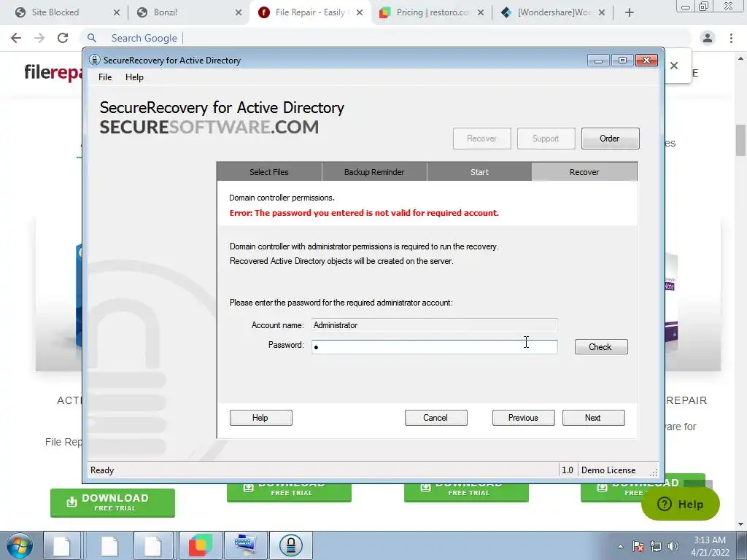Switch to the File Repair browser tab
The height and width of the screenshot is (560, 747).
[x=309, y=12]
